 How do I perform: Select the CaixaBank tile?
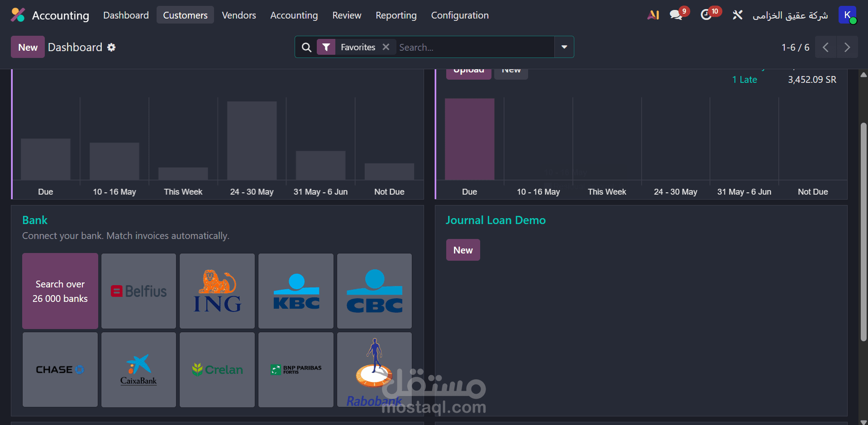coord(138,370)
